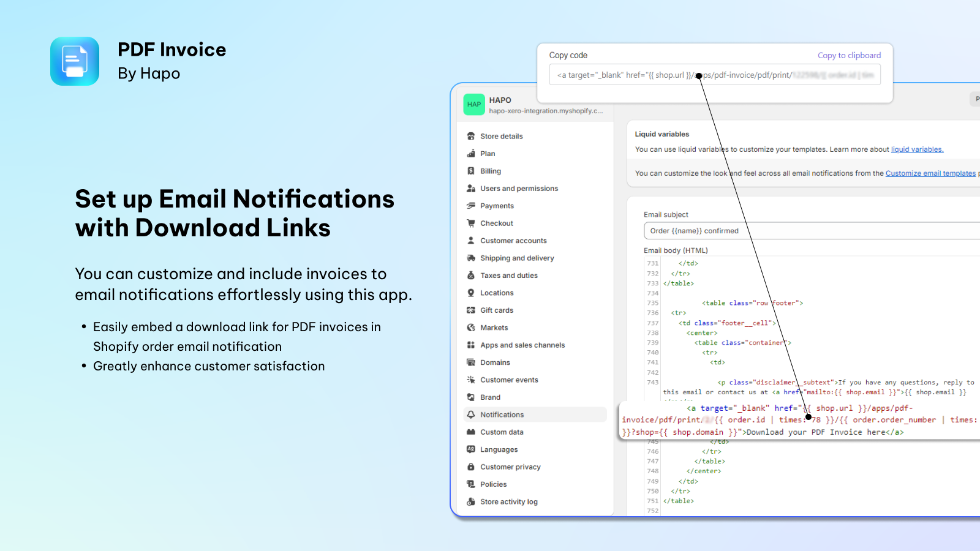Click the Brand icon

click(x=471, y=397)
